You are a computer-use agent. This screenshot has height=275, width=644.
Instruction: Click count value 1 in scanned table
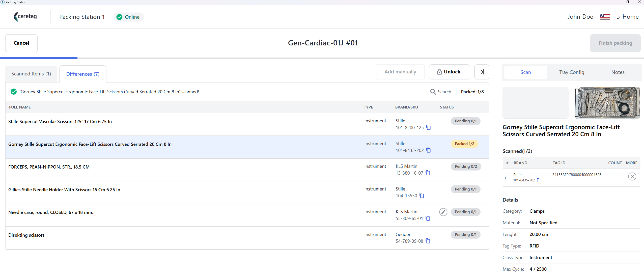pos(614,175)
